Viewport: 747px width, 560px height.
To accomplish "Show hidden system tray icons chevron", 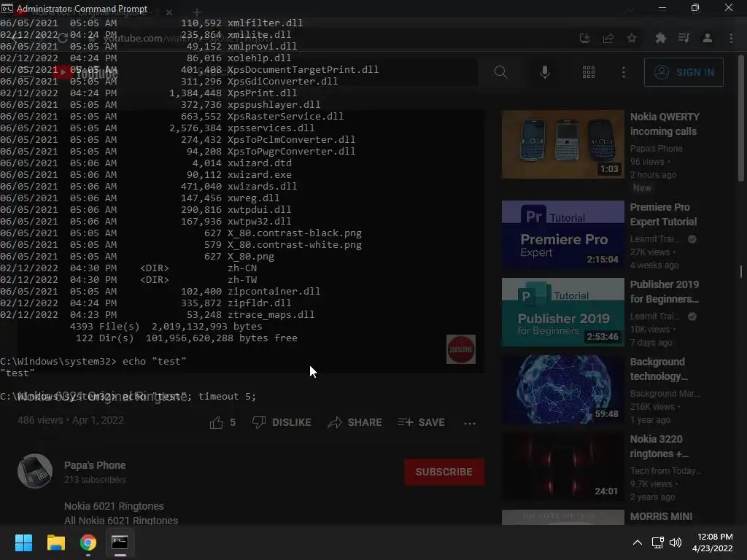I will pos(638,542).
